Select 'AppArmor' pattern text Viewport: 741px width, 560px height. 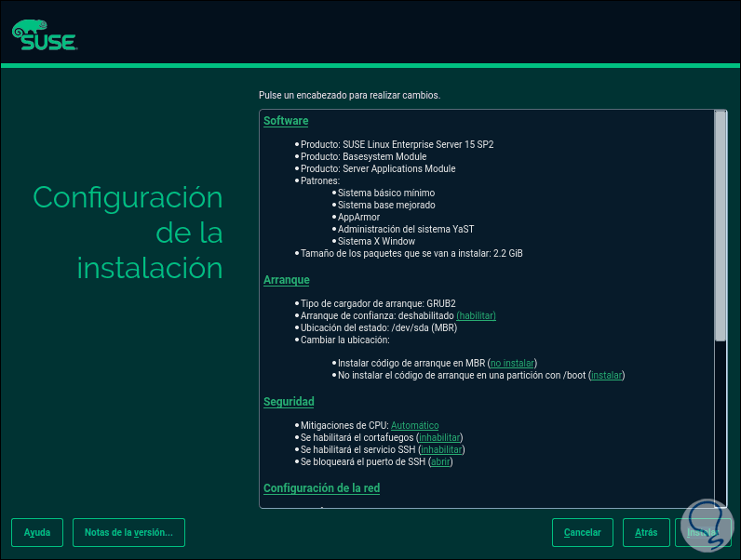point(358,217)
